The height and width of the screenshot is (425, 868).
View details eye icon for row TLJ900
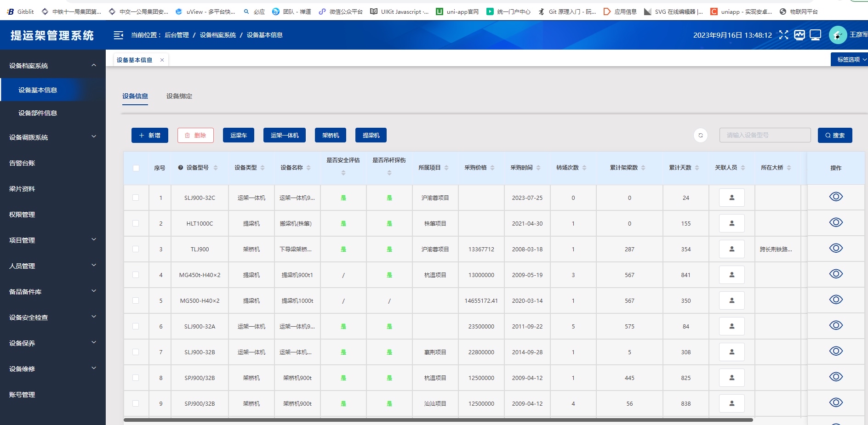click(x=836, y=248)
